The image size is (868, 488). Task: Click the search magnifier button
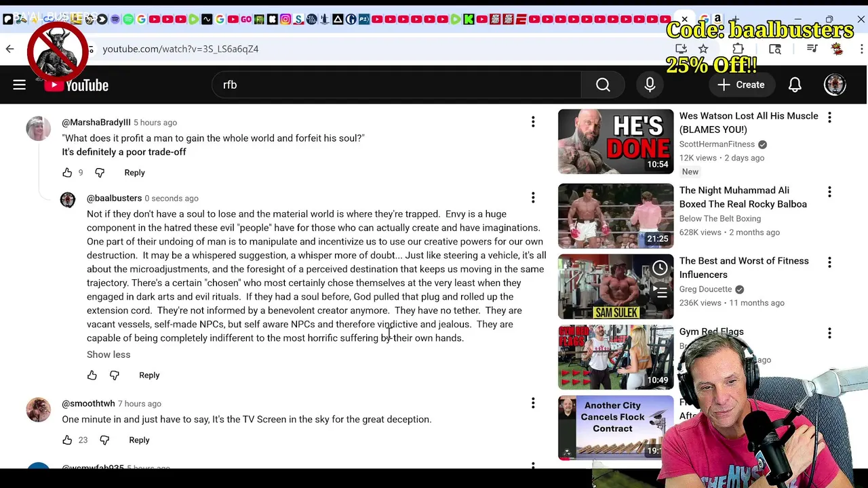pos(603,85)
